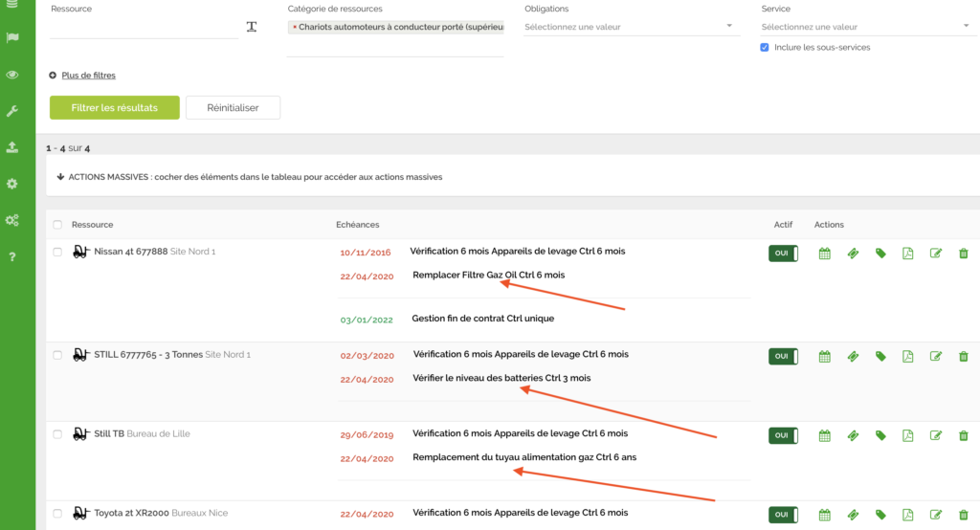
Task: Open the Service dropdown
Action: pyautogui.click(x=865, y=27)
